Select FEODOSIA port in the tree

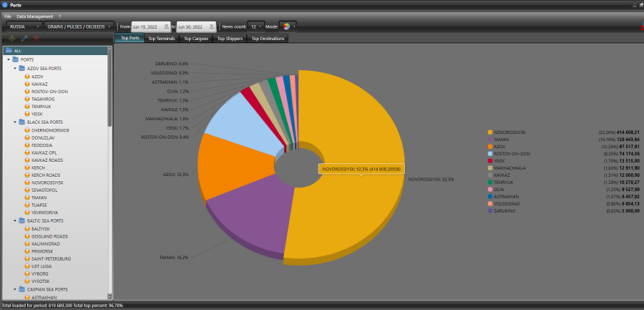point(42,145)
